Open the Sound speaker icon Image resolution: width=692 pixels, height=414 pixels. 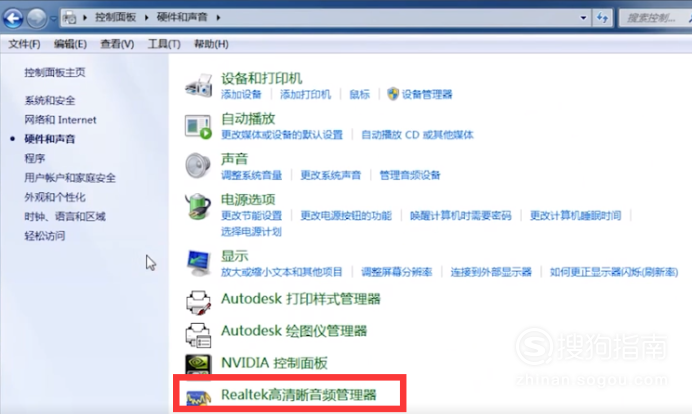[x=198, y=166]
